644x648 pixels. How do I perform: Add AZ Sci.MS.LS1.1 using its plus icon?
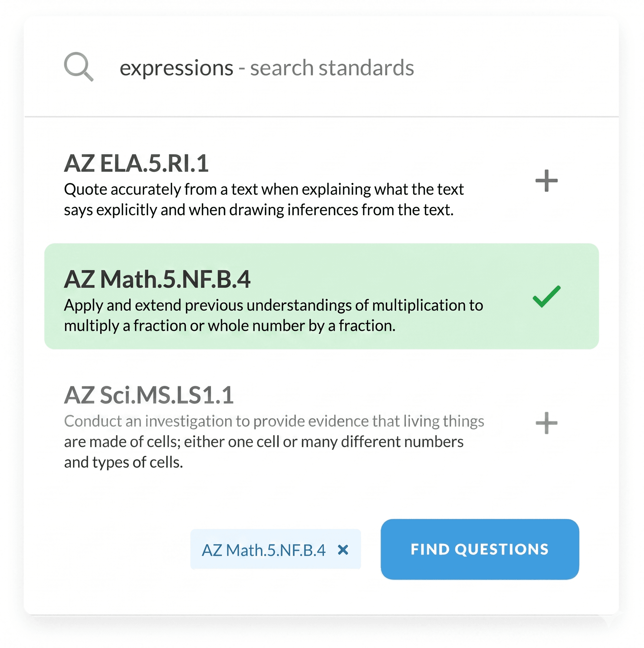(547, 423)
